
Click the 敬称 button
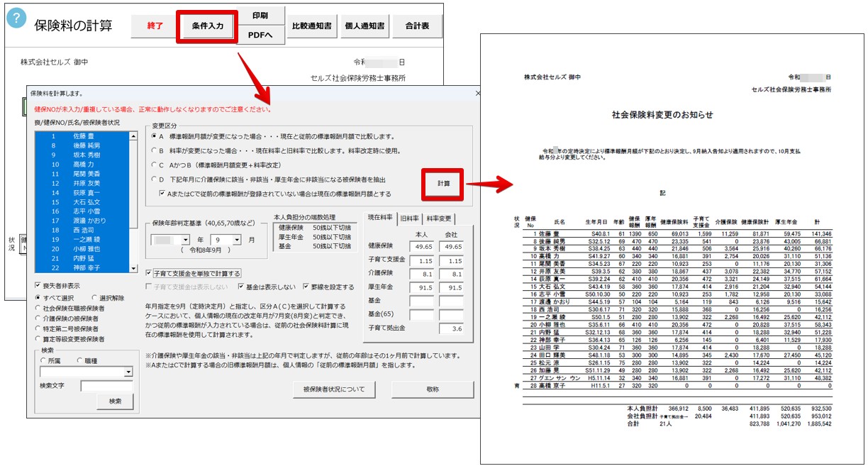point(433,389)
